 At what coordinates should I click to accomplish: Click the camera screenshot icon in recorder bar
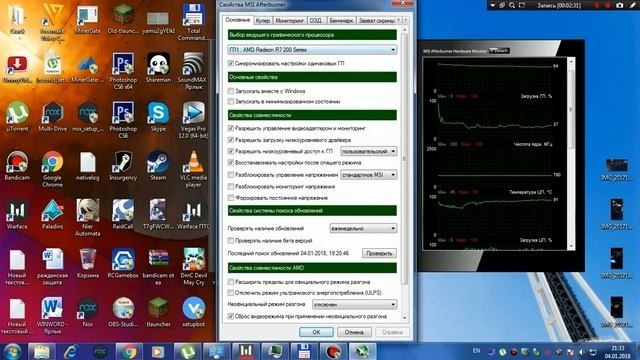[x=620, y=5]
